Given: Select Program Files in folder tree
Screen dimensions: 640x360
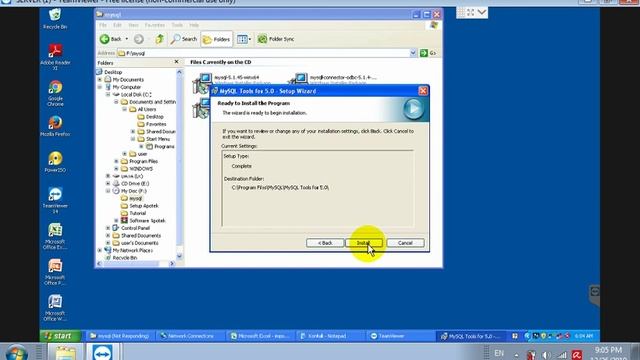Looking at the screenshot, I should (143, 161).
